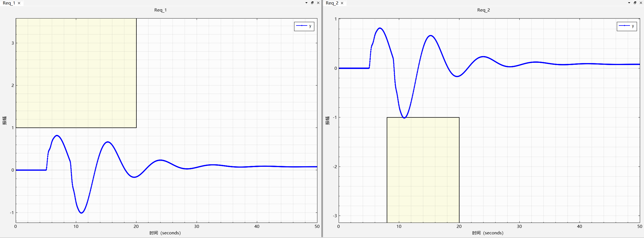Image resolution: width=644 pixels, height=238 pixels.
Task: Switch to the Req_1 tab
Action: point(8,3)
